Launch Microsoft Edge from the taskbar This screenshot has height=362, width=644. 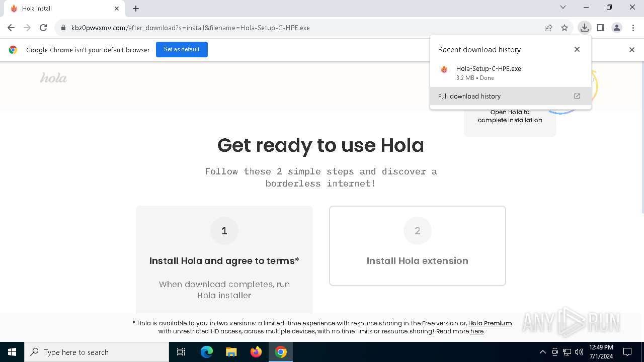(x=207, y=352)
